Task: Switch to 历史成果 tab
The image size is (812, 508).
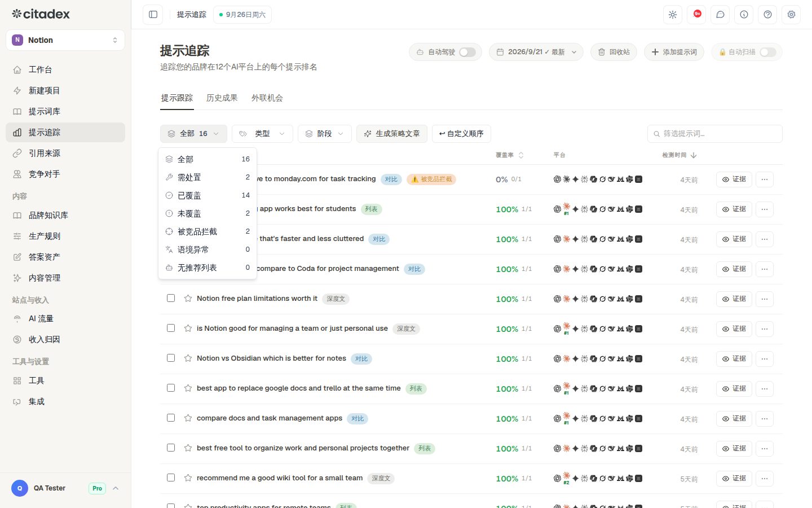Action: [x=222, y=98]
